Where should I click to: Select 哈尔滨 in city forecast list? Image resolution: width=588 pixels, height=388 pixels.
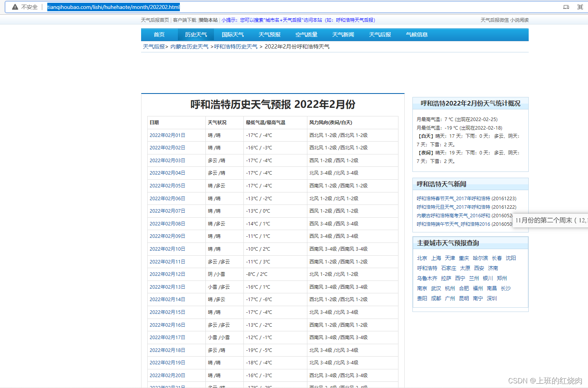tap(481, 258)
